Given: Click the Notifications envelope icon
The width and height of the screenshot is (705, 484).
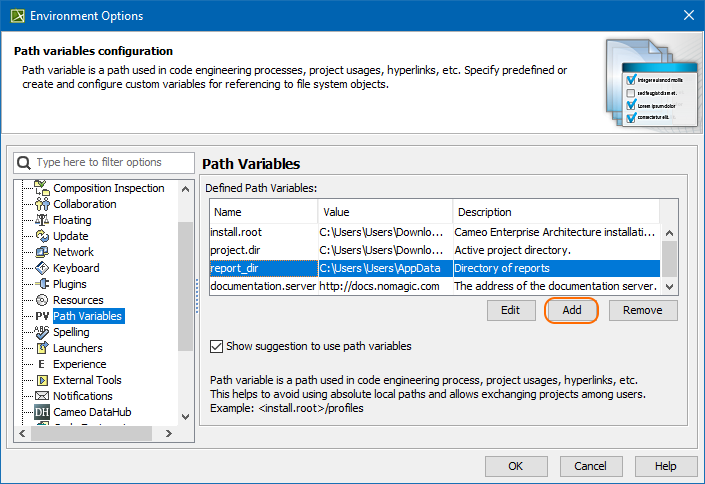Looking at the screenshot, I should tap(42, 396).
